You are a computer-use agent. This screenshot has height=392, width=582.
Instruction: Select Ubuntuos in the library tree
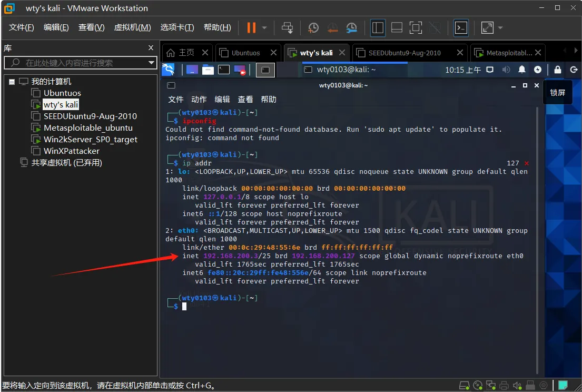point(62,93)
